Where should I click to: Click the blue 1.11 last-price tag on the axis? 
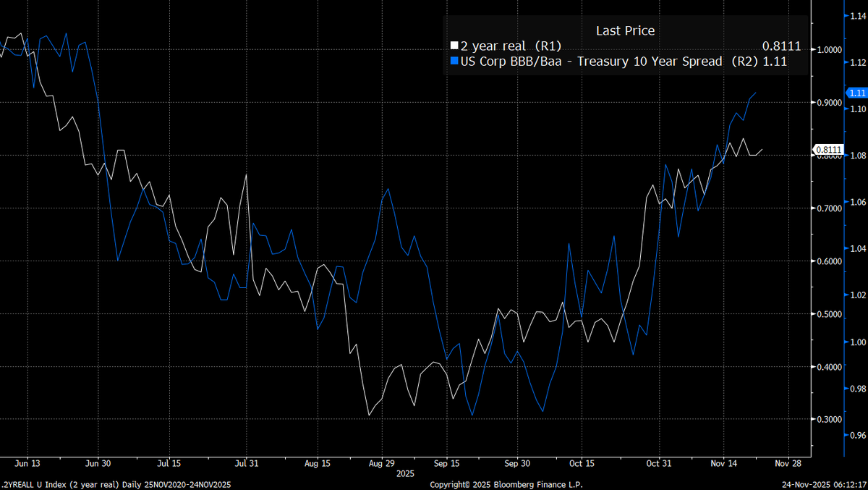pyautogui.click(x=858, y=93)
